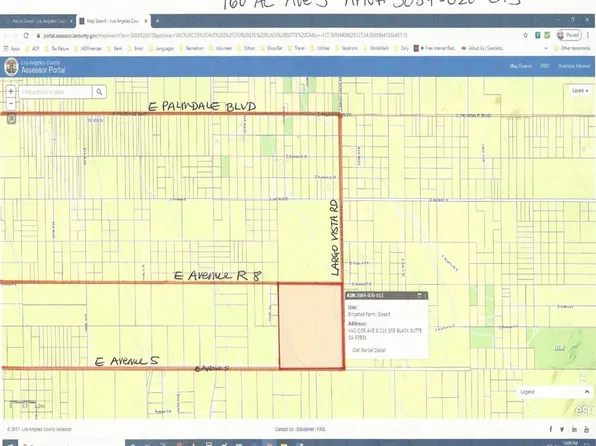This screenshot has width=596, height=446.
Task: Click the Assessor Internet header link
Action: coord(574,66)
